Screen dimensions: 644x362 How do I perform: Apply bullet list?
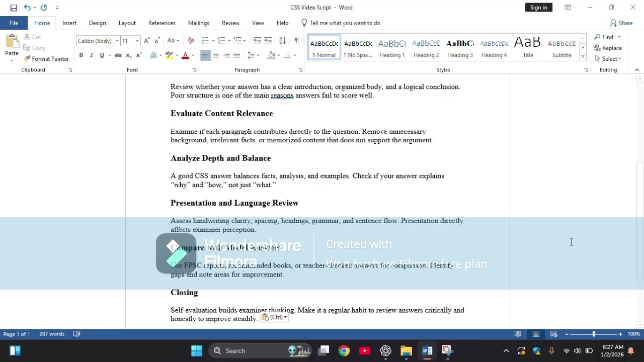[205, 41]
